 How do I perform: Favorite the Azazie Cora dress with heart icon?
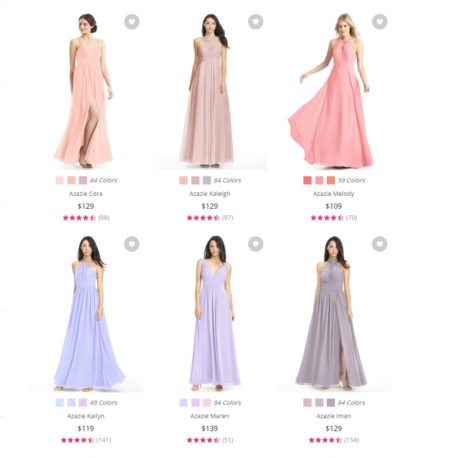(132, 22)
